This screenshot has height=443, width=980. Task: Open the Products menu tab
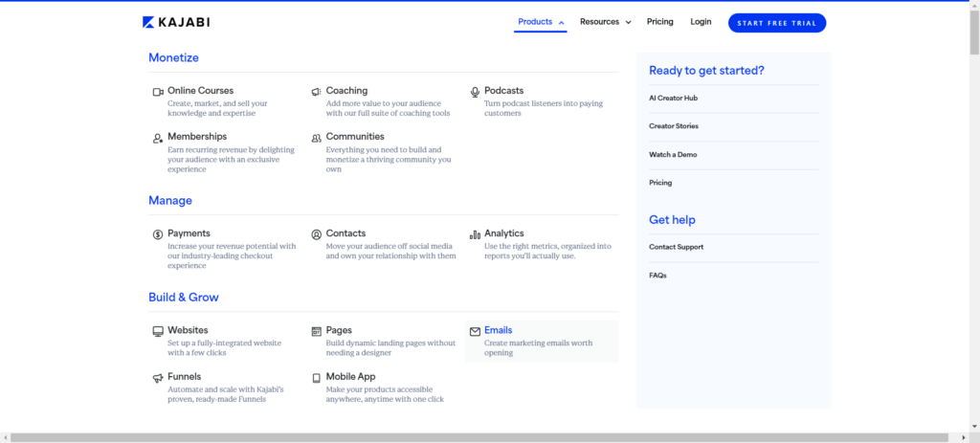[541, 22]
